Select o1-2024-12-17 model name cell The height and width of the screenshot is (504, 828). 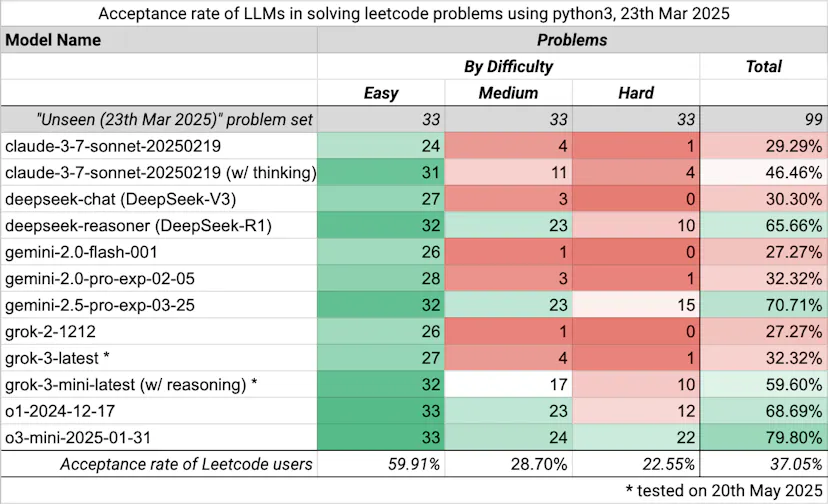pyautogui.click(x=159, y=411)
